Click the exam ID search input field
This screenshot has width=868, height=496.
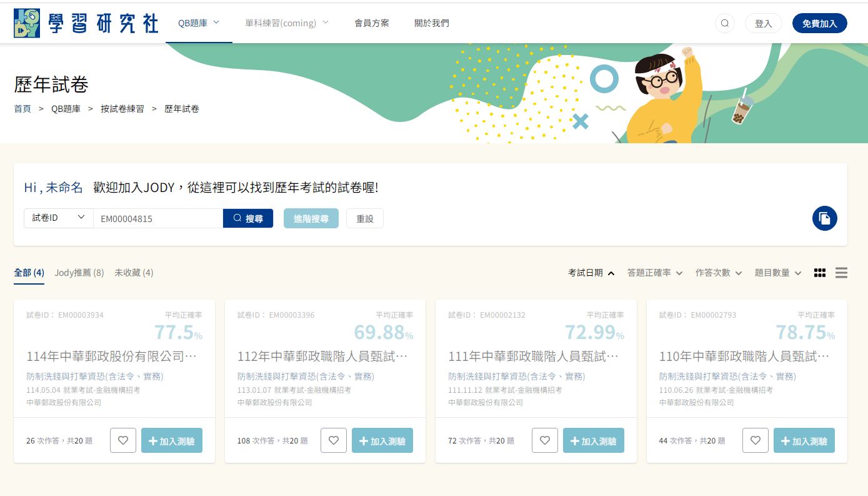157,218
